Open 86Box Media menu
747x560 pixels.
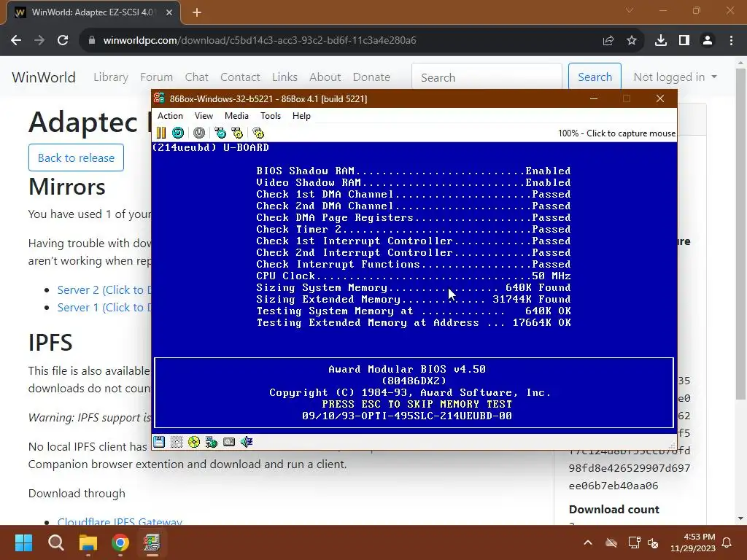[x=236, y=116]
